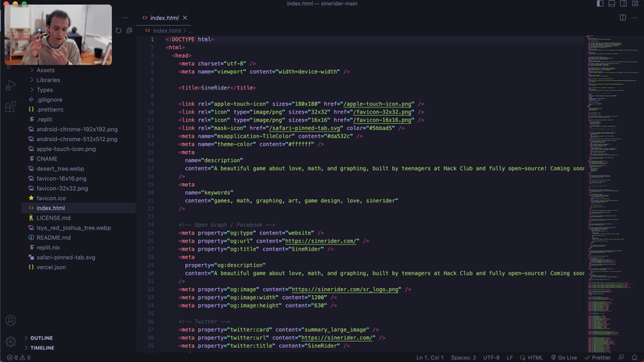Expand the TIMELINE section
Screen dimensions: 644x362
(42, 348)
